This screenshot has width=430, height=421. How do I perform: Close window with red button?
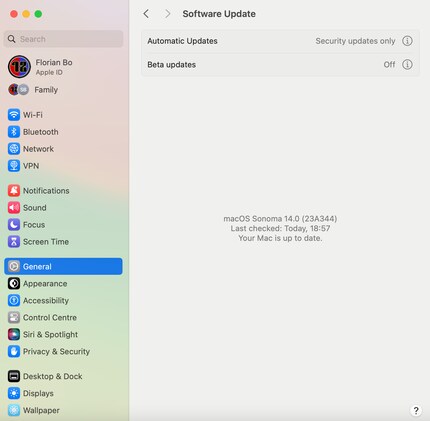click(x=14, y=14)
